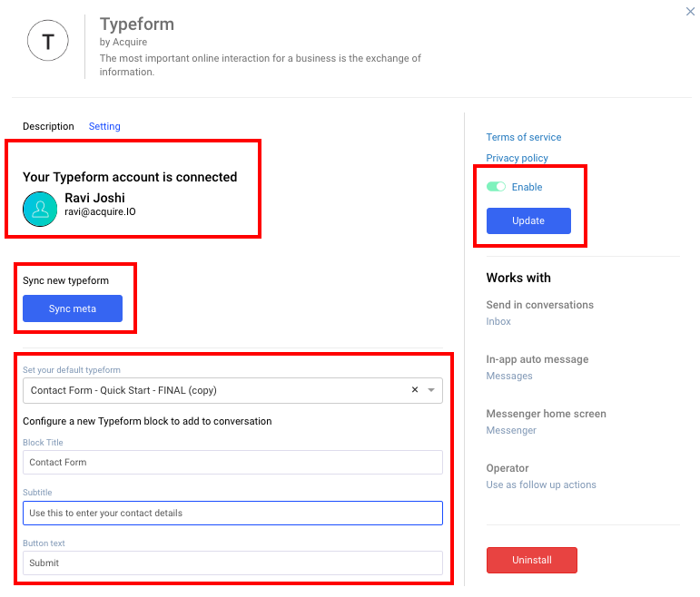Clear the selected default typeform

[x=415, y=389]
